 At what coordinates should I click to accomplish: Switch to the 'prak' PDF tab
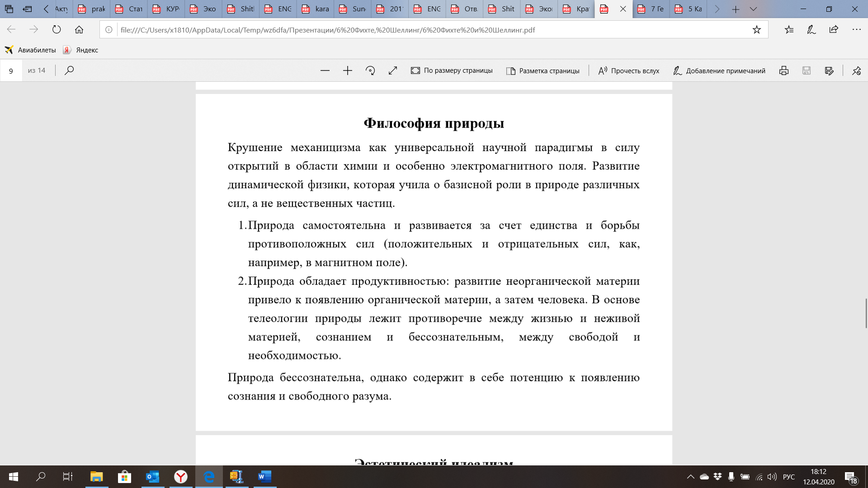coord(92,9)
